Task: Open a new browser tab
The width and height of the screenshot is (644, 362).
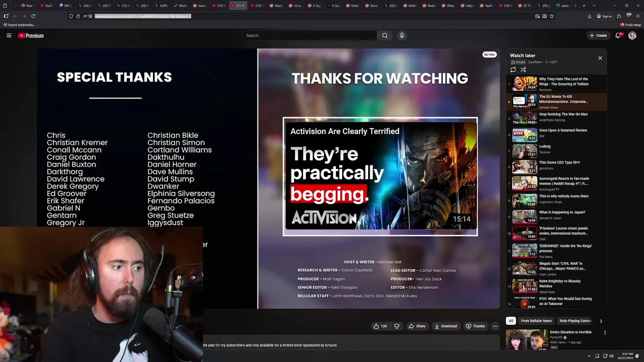Action: coord(584,6)
